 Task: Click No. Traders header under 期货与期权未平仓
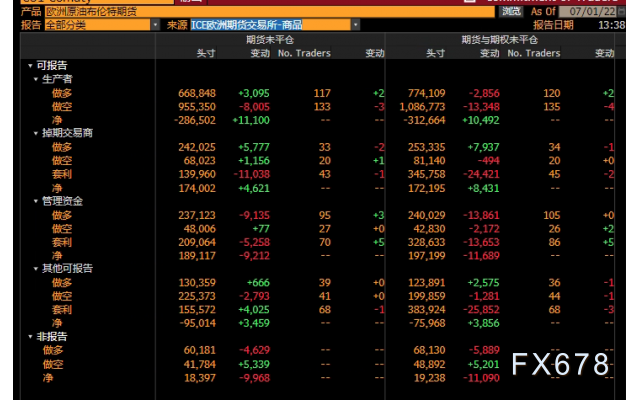click(533, 53)
